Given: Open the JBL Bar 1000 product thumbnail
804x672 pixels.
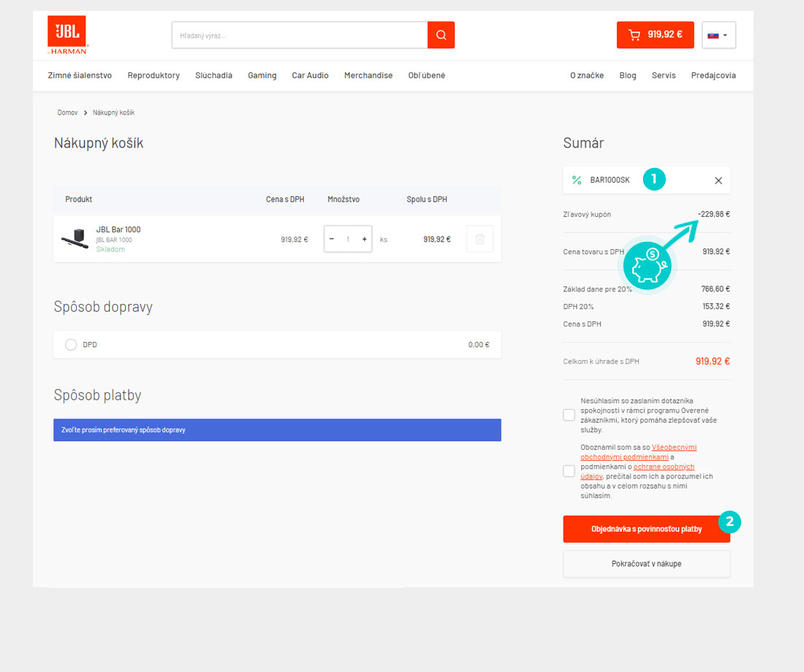Looking at the screenshot, I should click(x=75, y=239).
